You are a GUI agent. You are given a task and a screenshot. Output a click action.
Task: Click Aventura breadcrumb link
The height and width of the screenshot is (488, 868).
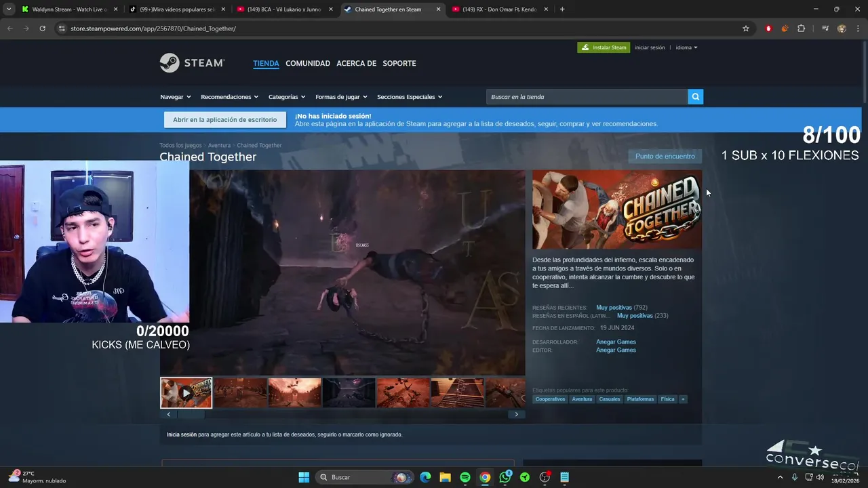[219, 145]
